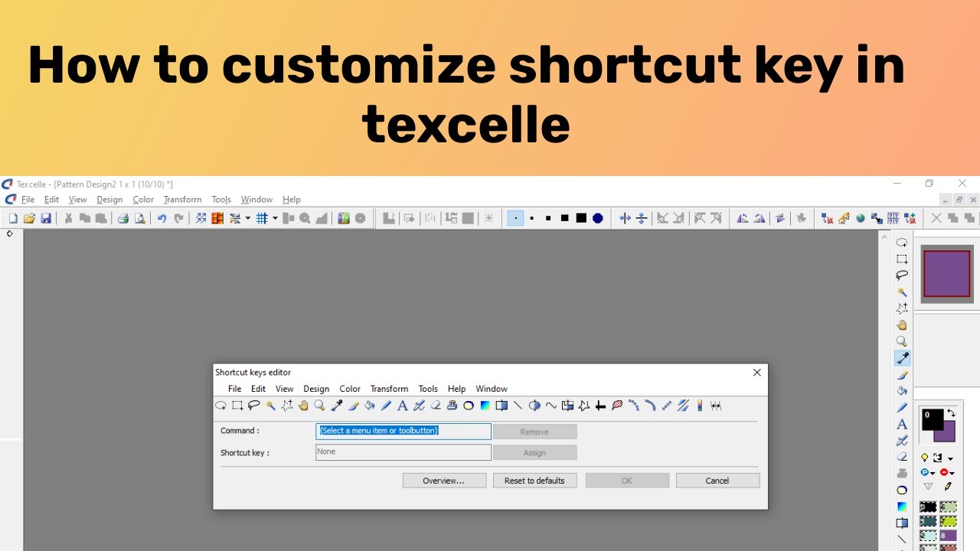Click the purple palette swatch numbered 8
Viewport: 980px width, 551px height.
pyautogui.click(x=948, y=536)
